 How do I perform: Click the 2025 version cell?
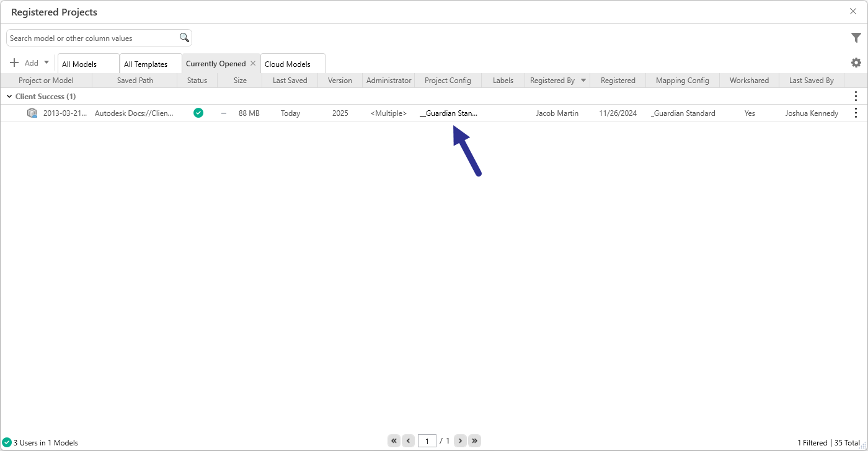(340, 113)
